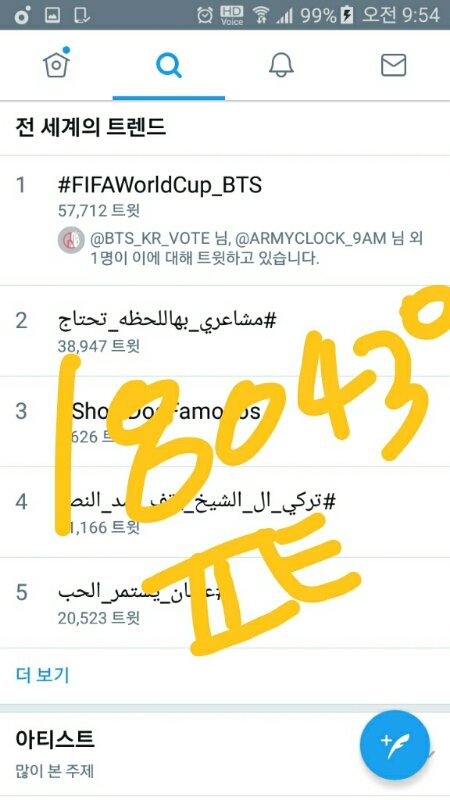
Task: Expand trends with 더 보기 link
Action: [43, 675]
